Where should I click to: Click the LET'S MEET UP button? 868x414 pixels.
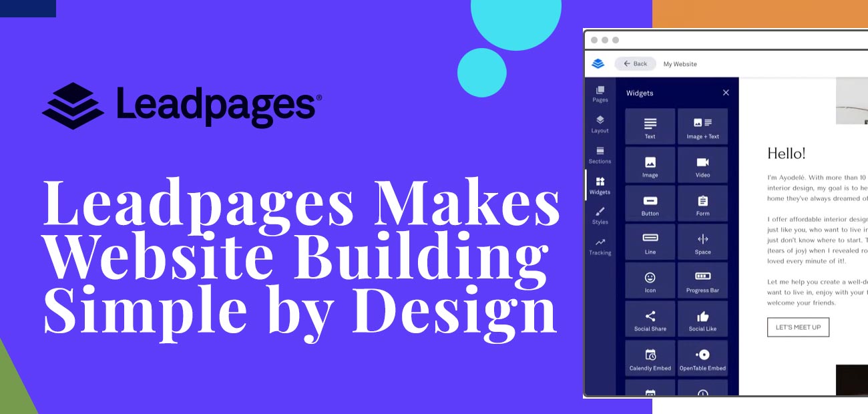coord(798,327)
